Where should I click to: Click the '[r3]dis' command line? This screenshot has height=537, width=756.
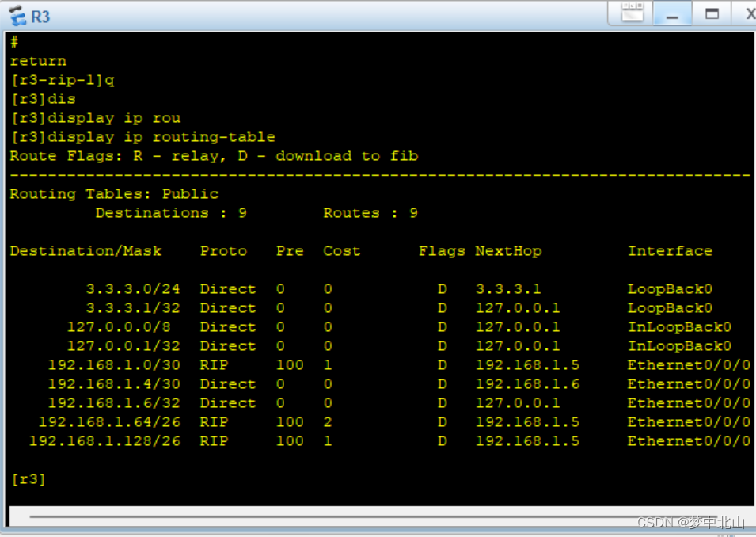(x=43, y=99)
